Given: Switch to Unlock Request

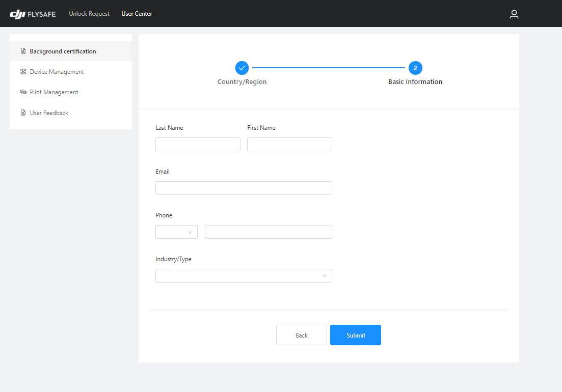Looking at the screenshot, I should 89,14.
